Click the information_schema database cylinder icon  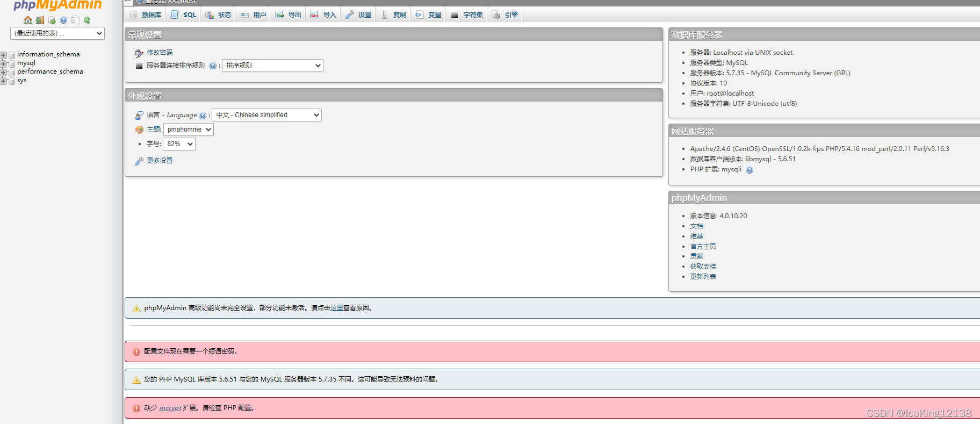pyautogui.click(x=12, y=55)
